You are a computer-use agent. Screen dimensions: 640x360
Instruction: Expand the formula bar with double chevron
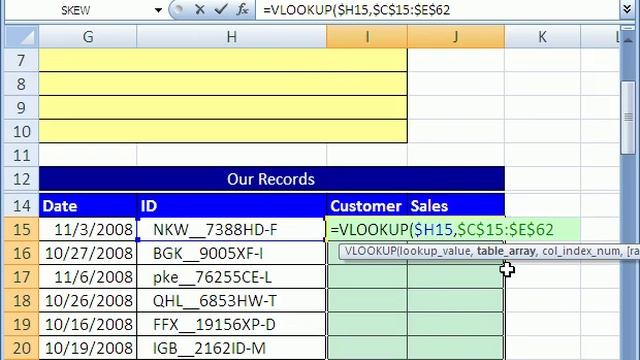(x=627, y=9)
